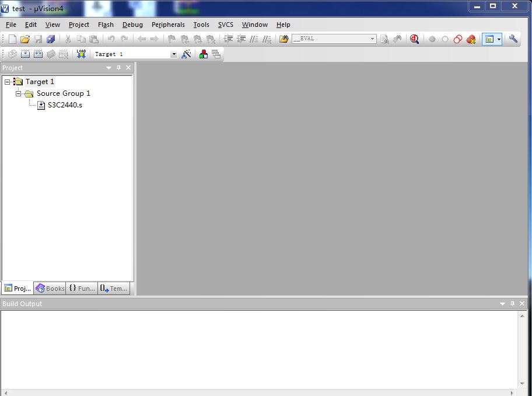Click the Start/Stop Debug Session icon
532x396 pixels.
pos(414,39)
